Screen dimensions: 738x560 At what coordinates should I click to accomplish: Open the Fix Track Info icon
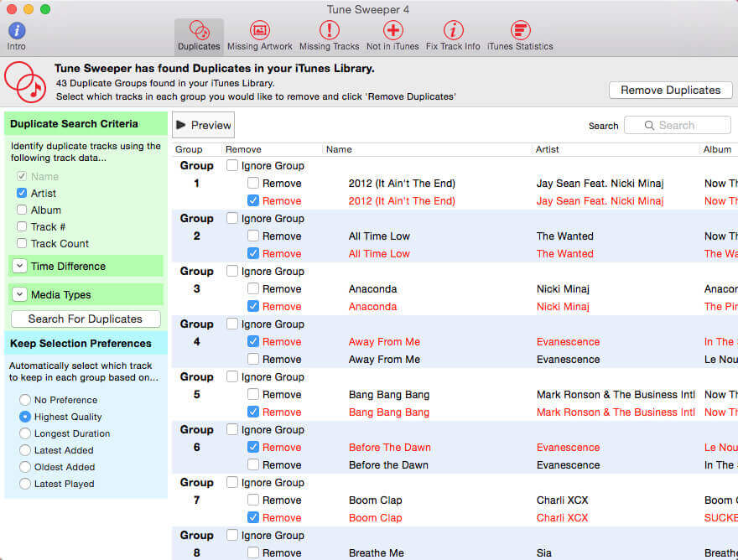tap(453, 30)
